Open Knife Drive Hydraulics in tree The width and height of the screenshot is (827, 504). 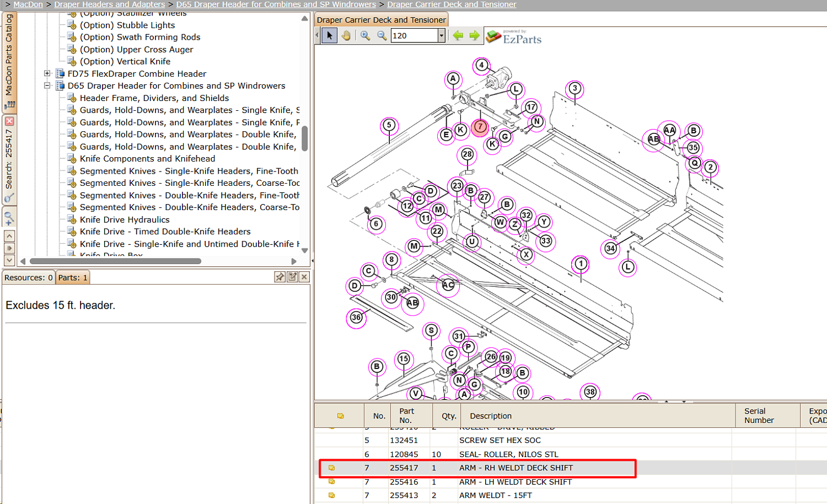tap(125, 219)
